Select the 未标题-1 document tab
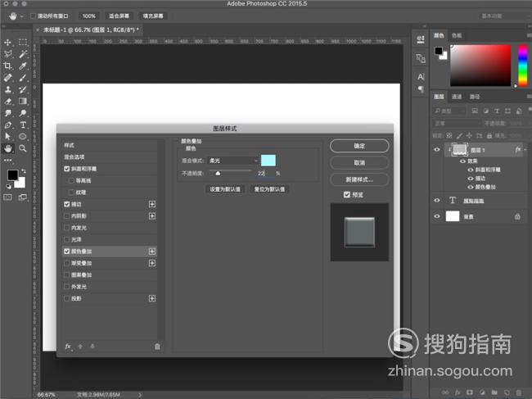The image size is (532, 399). point(89,29)
